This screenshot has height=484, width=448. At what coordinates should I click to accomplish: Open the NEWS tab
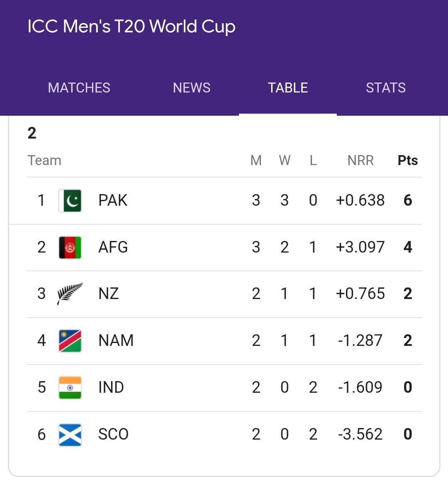192,88
